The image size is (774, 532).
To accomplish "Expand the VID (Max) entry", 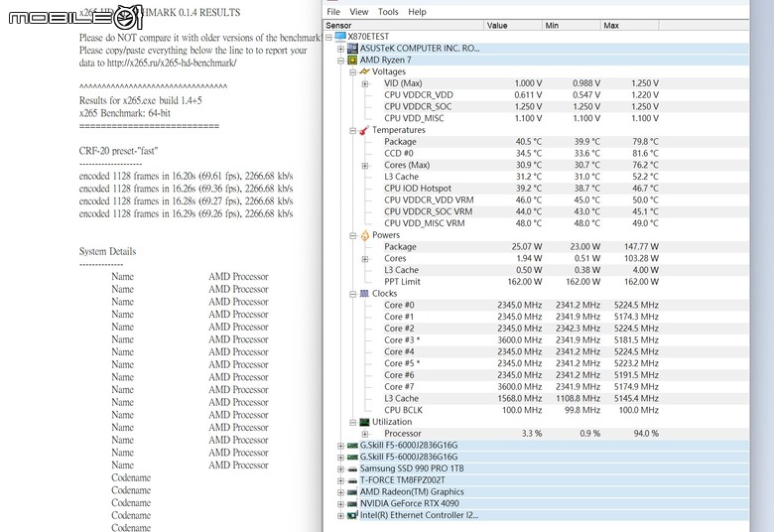I will tap(365, 83).
